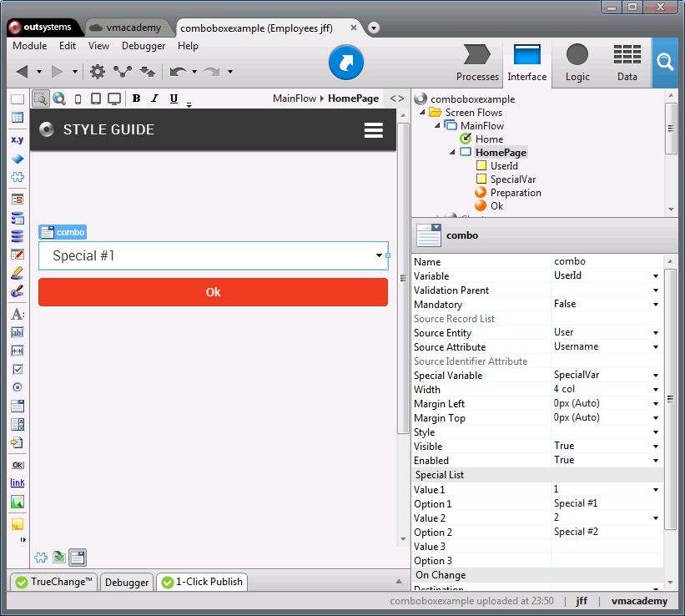The height and width of the screenshot is (616, 685).
Task: Open the Width property dropdown
Action: pos(655,389)
